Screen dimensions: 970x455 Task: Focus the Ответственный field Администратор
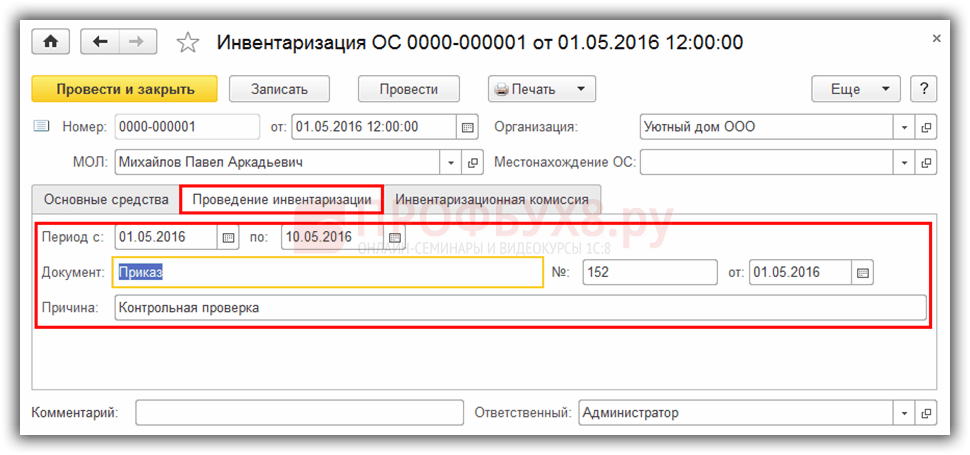pyautogui.click(x=736, y=413)
